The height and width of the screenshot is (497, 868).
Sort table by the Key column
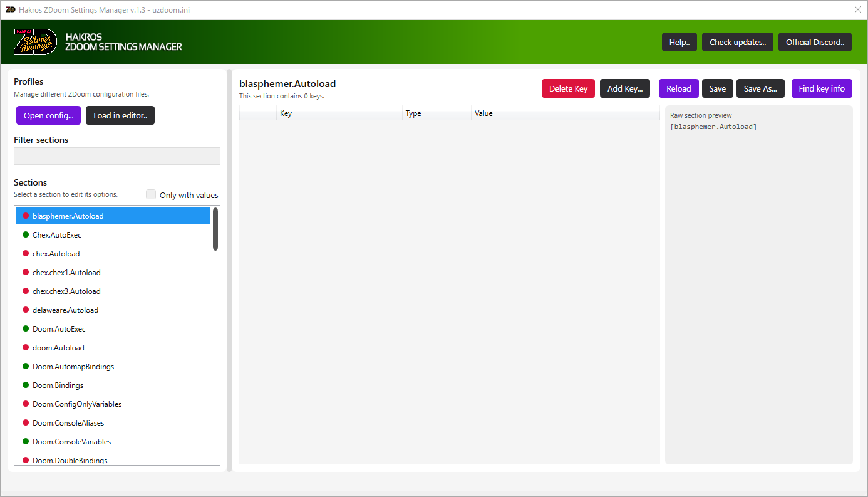[339, 113]
